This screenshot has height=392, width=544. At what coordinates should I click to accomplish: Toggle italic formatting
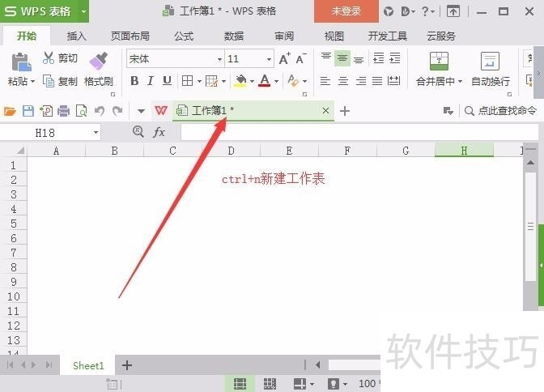(151, 81)
